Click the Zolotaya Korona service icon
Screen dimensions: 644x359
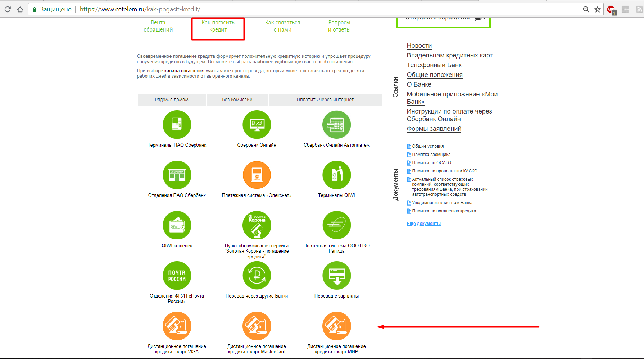coord(257,225)
